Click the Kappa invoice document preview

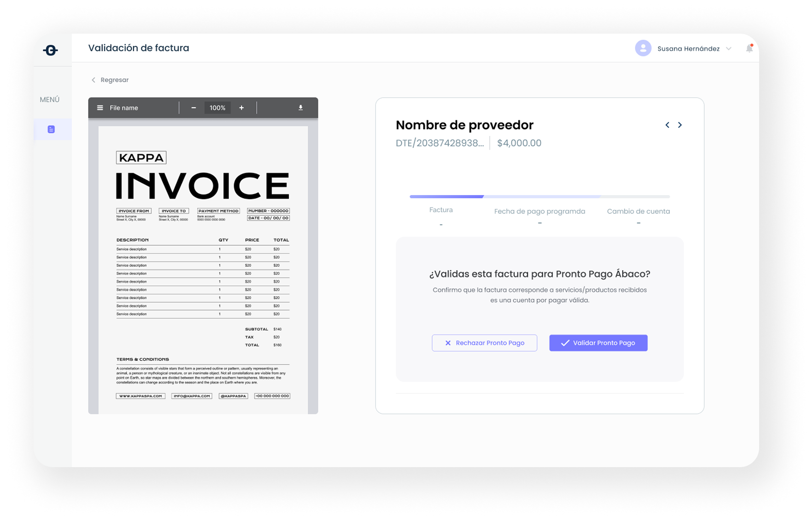click(203, 269)
